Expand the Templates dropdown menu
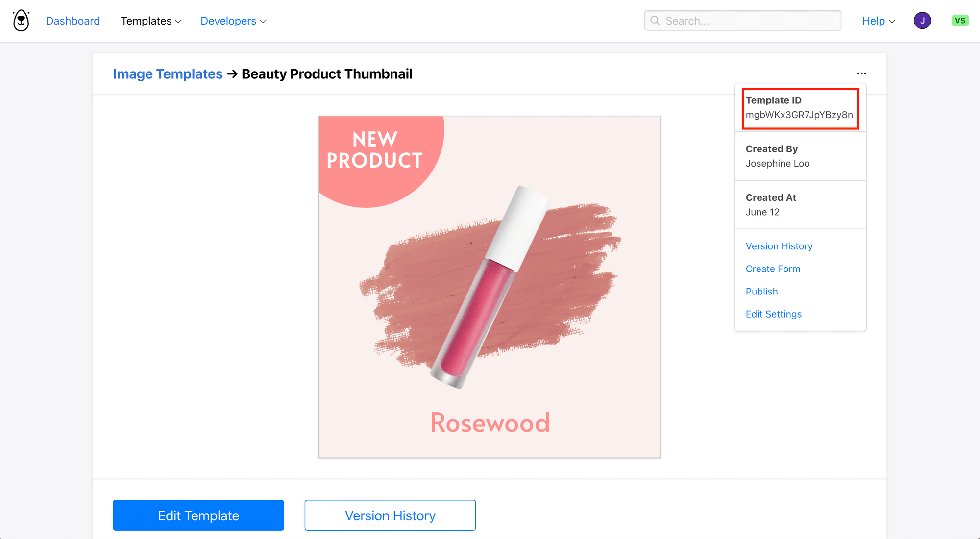The image size is (980, 539). [151, 21]
